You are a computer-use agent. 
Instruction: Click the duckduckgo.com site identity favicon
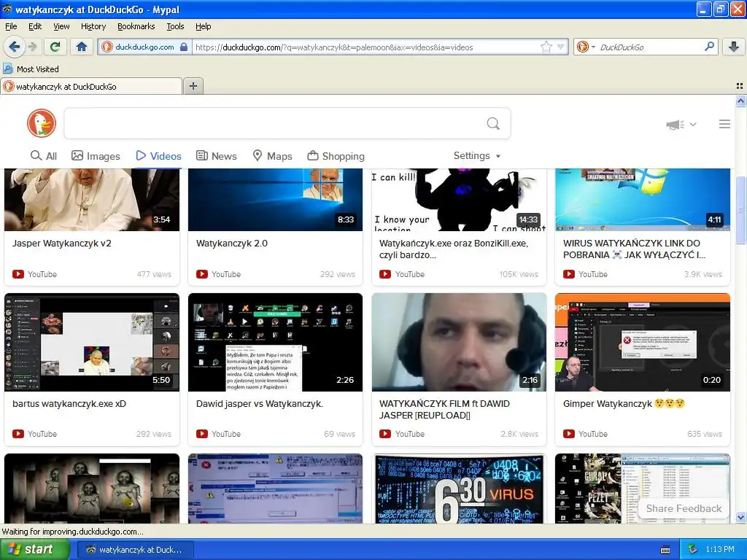coord(107,47)
